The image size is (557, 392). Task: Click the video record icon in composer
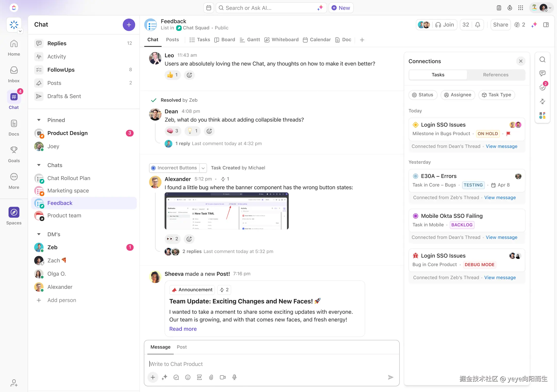(223, 377)
